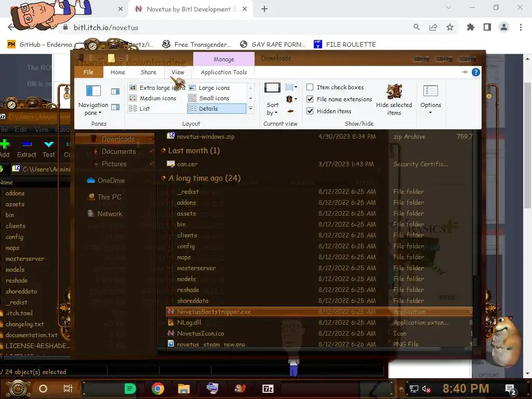532x399 pixels.
Task: Open the folder Options button
Action: (x=431, y=100)
